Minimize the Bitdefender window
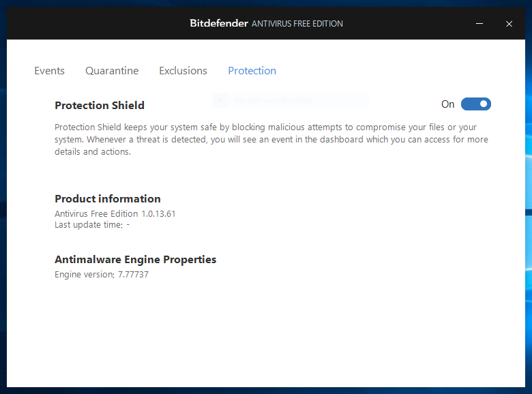532x394 pixels. coord(478,24)
